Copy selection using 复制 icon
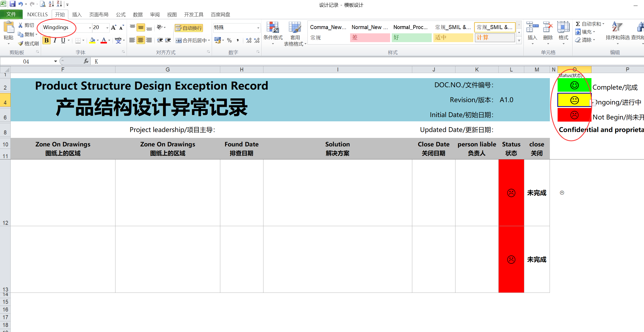644x332 pixels. pos(20,34)
